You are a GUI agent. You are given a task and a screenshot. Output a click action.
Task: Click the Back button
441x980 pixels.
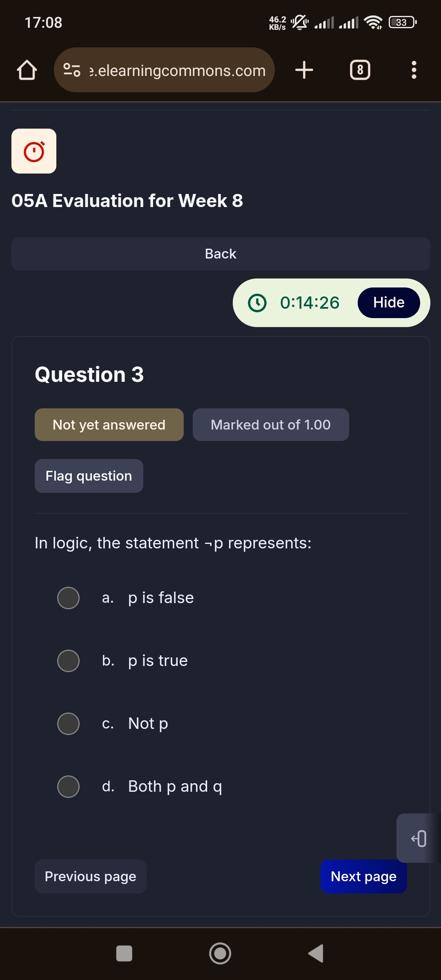(220, 254)
